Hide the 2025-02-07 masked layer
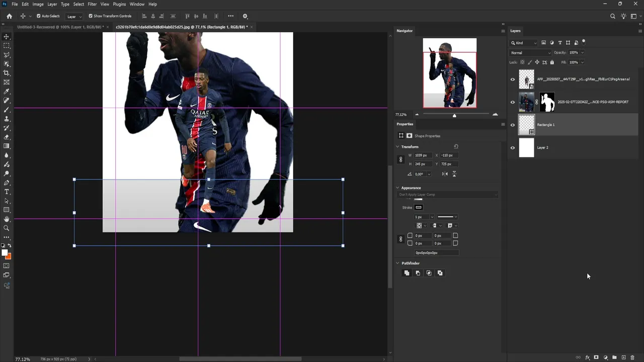 513,102
